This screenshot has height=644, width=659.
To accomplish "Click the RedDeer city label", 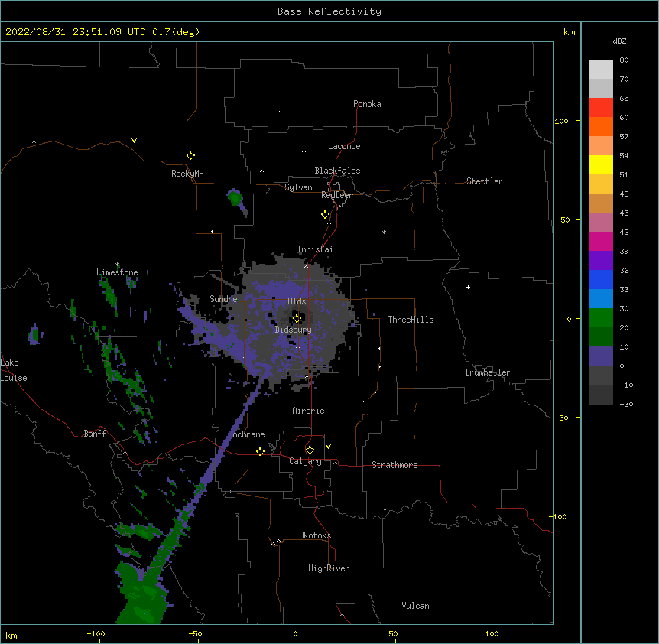I will click(x=336, y=195).
